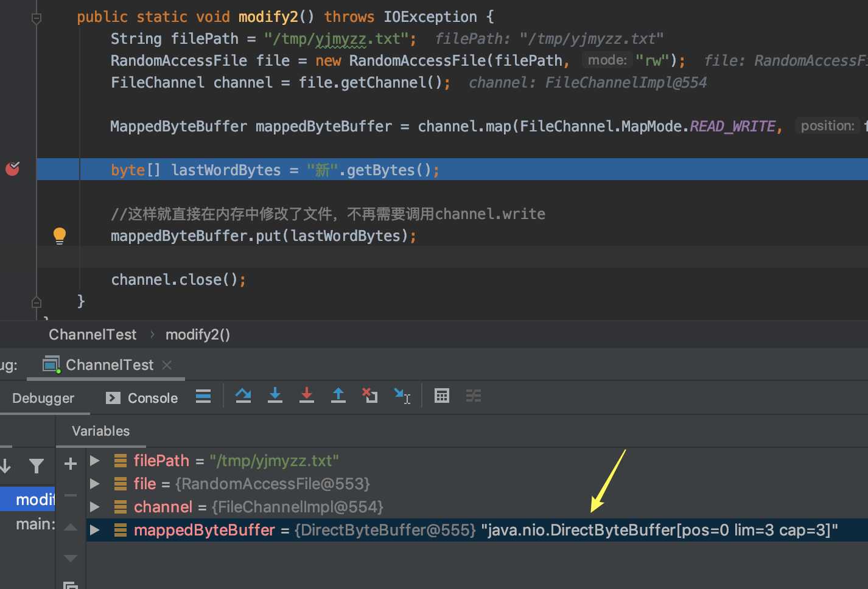The image size is (868, 589).
Task: Open the modify2() breadcrumb
Action: [x=198, y=335]
